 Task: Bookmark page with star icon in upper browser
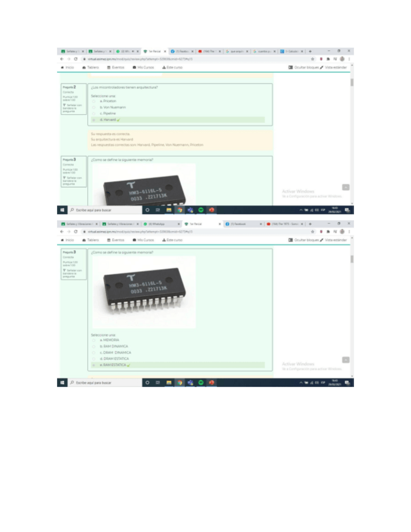[x=312, y=58]
